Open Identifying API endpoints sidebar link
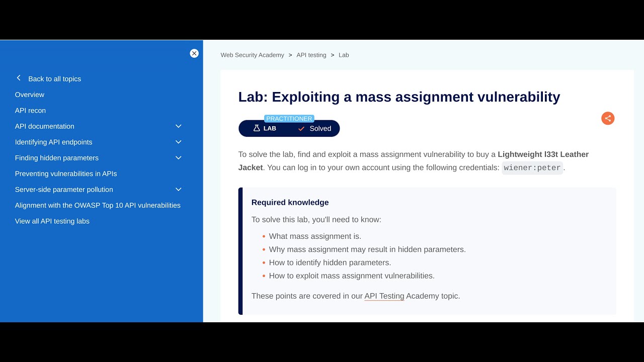The width and height of the screenshot is (644, 362). 54,142
